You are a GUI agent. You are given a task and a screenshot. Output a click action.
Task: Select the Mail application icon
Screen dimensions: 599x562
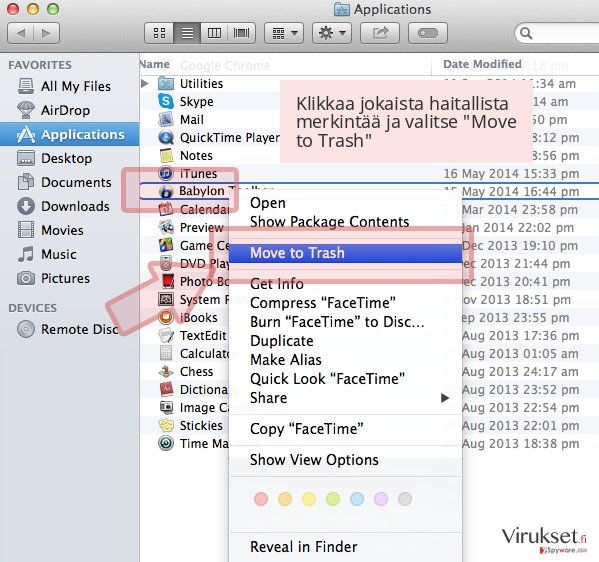click(166, 119)
